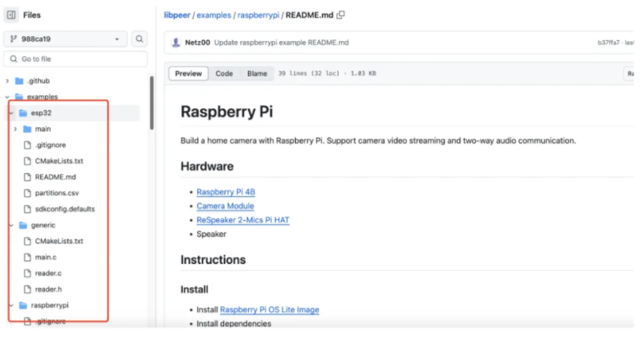Click the .github folder icon
Image resolution: width=644 pixels, height=345 pixels.
[x=19, y=81]
